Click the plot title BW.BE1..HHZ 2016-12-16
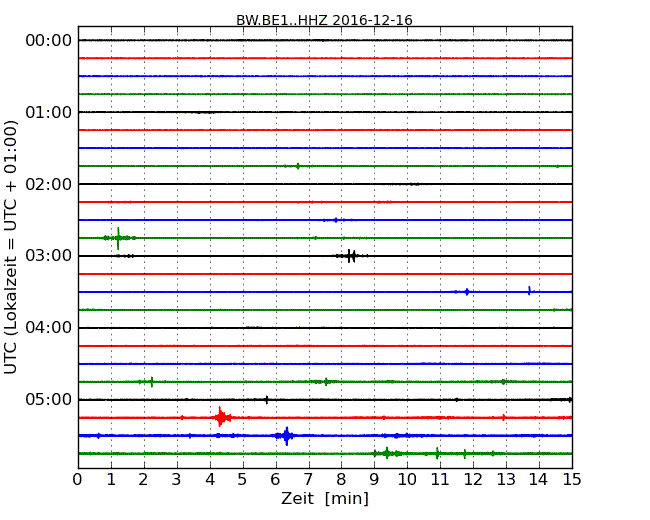 pos(324,20)
